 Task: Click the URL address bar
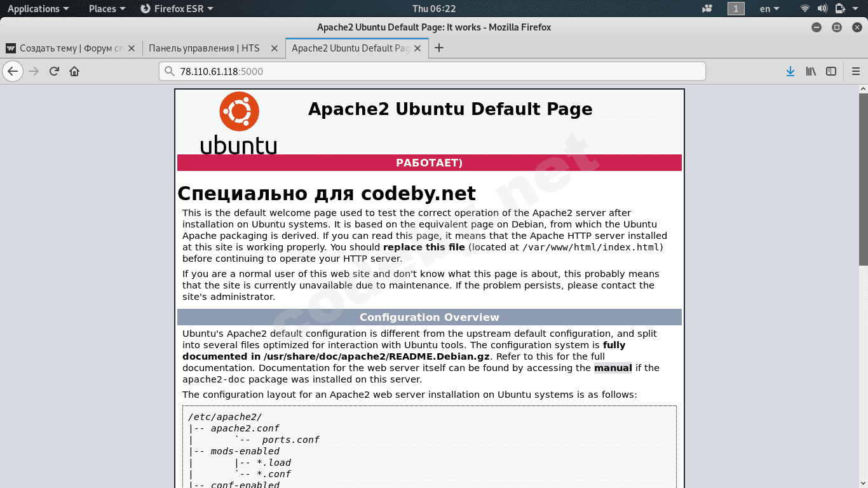432,71
